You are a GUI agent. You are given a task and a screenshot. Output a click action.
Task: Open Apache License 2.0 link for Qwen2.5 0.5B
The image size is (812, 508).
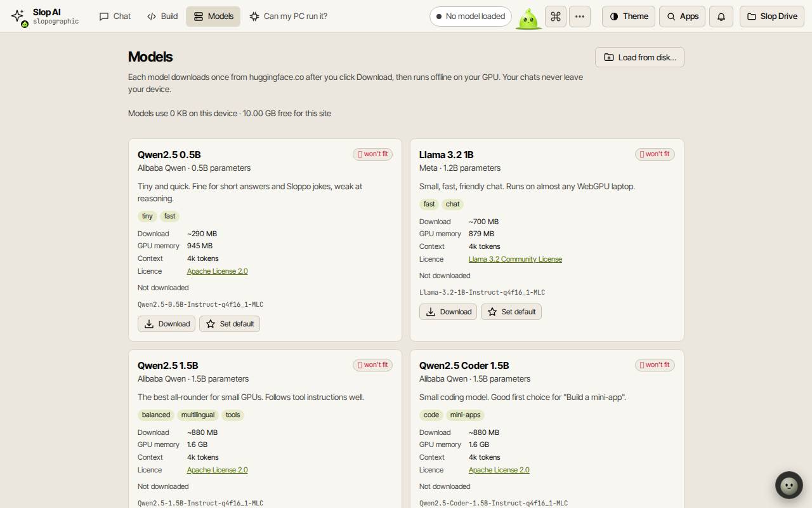pos(218,271)
